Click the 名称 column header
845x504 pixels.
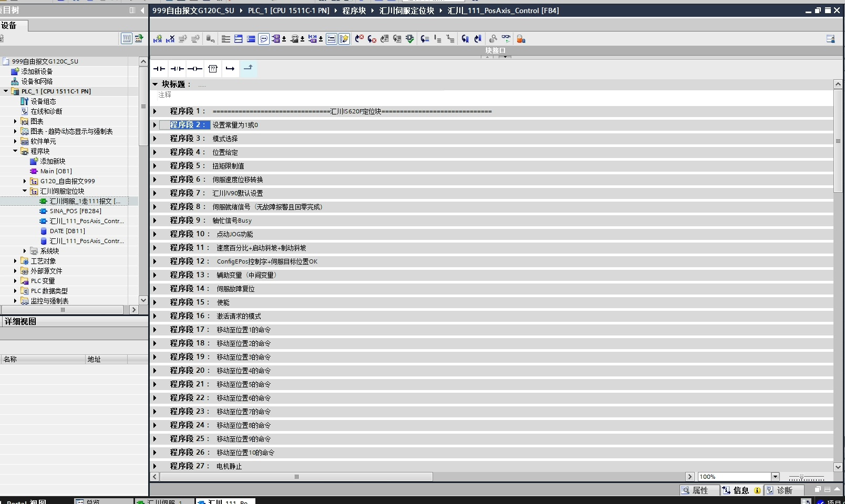coord(43,359)
